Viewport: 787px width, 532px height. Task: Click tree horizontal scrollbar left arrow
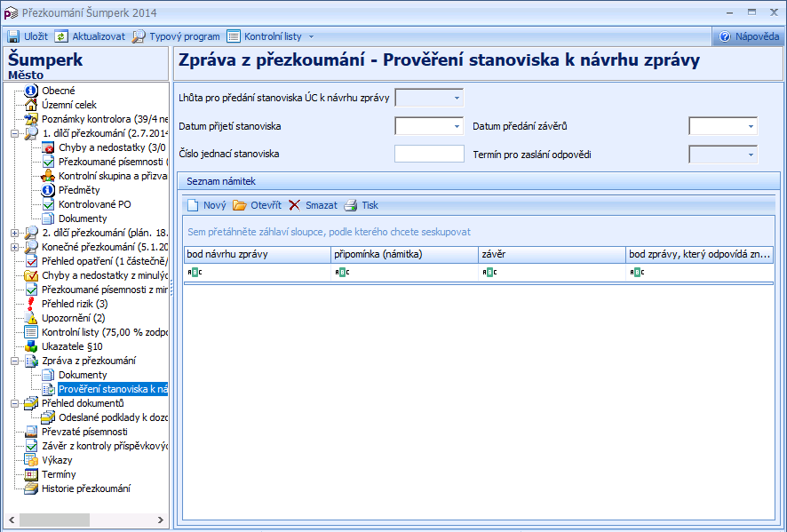coord(12,520)
